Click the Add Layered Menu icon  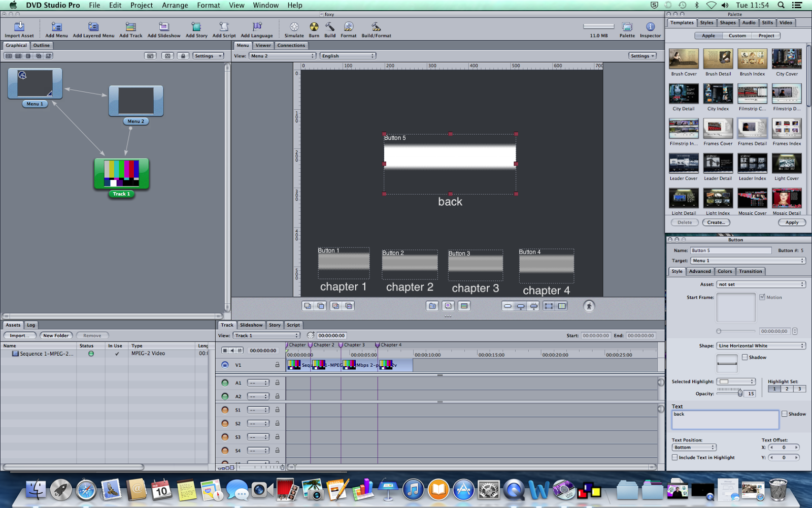pos(93,26)
